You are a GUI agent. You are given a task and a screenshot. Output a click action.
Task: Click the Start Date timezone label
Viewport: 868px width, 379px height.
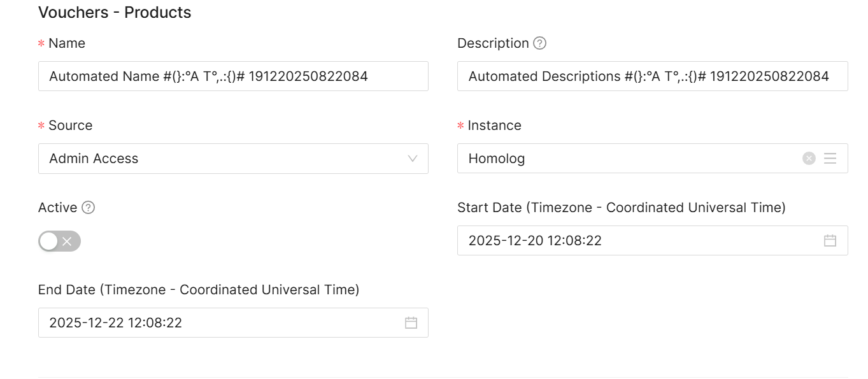(x=621, y=208)
